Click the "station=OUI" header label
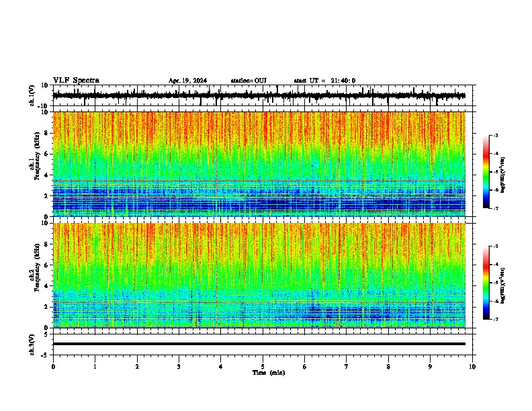The height and width of the screenshot is (411, 532). point(249,81)
